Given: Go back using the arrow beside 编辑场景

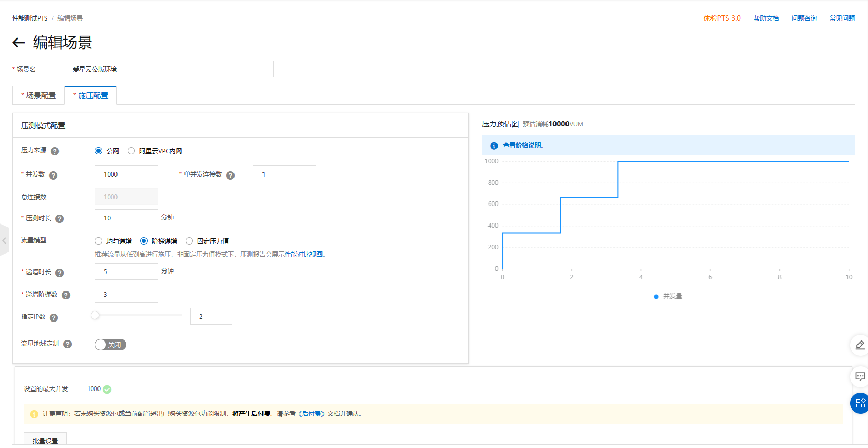Looking at the screenshot, I should [19, 43].
